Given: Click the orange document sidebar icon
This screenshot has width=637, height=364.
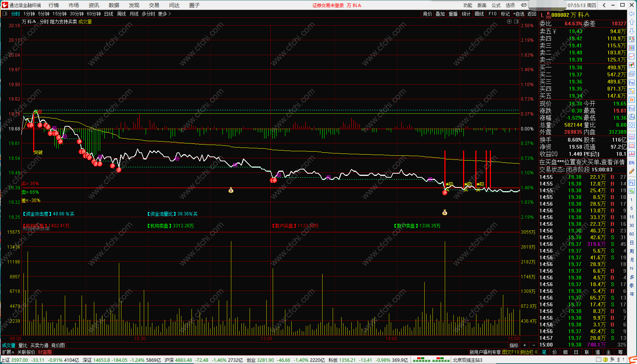Looking at the screenshot, I should click(632, 100).
